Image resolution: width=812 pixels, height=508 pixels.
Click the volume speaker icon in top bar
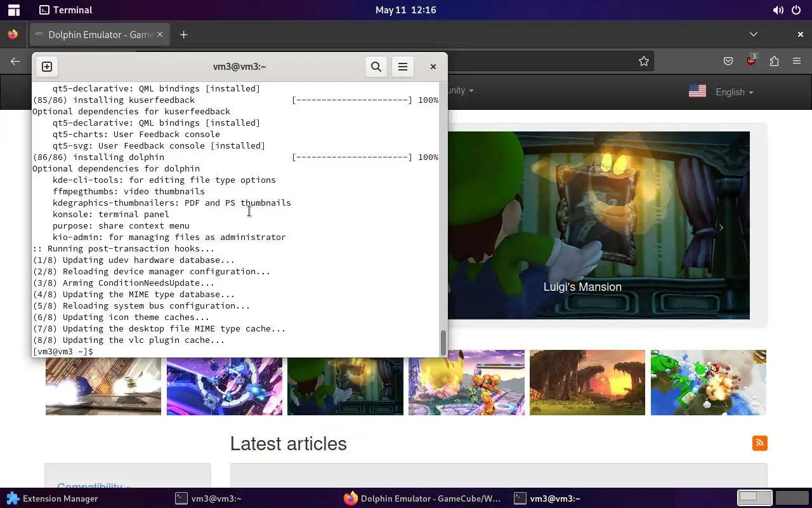click(778, 10)
